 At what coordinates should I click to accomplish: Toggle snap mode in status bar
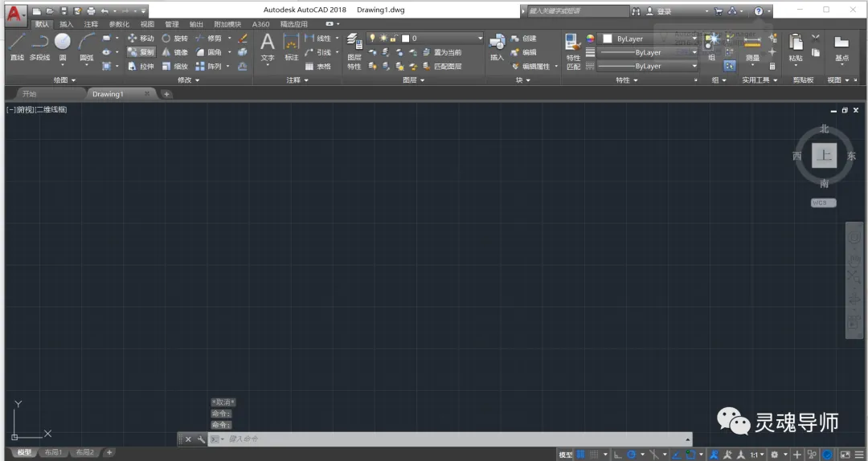coord(594,455)
